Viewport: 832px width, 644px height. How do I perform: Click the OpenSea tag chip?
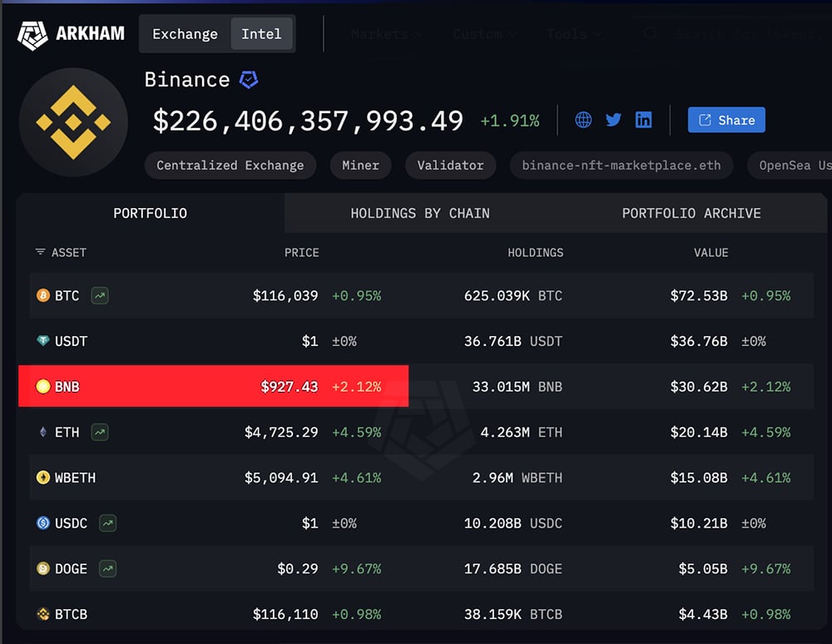[x=790, y=166]
